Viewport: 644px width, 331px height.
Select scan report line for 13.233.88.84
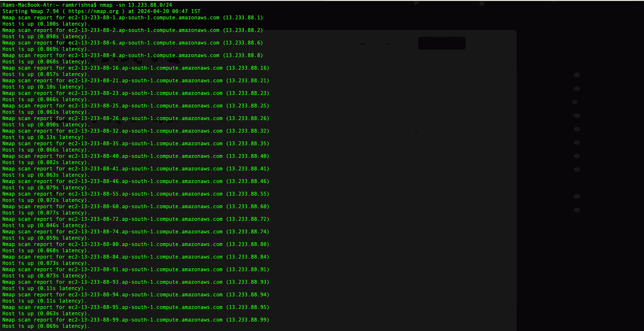point(136,257)
